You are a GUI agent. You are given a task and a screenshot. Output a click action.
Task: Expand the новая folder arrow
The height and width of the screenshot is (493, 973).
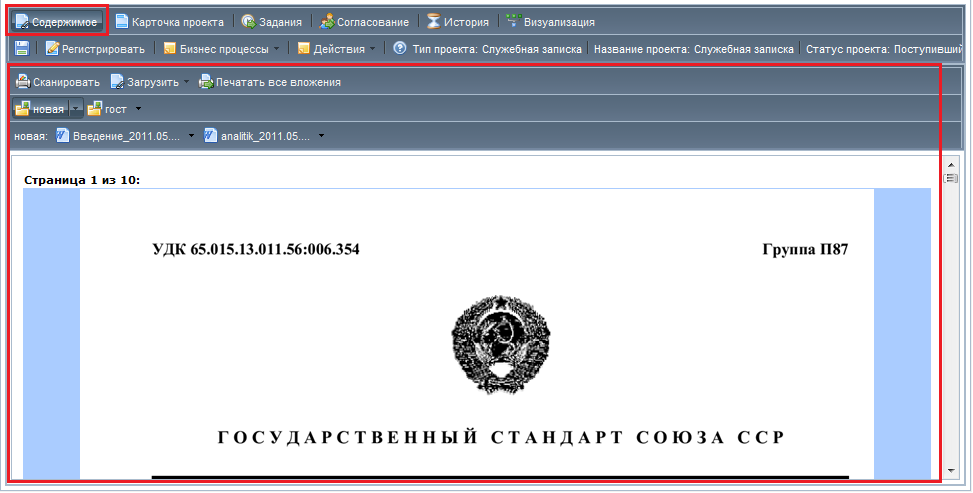tap(76, 109)
